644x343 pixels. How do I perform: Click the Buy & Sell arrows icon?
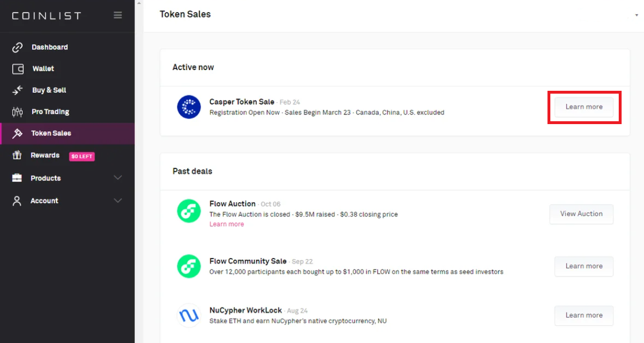[18, 90]
